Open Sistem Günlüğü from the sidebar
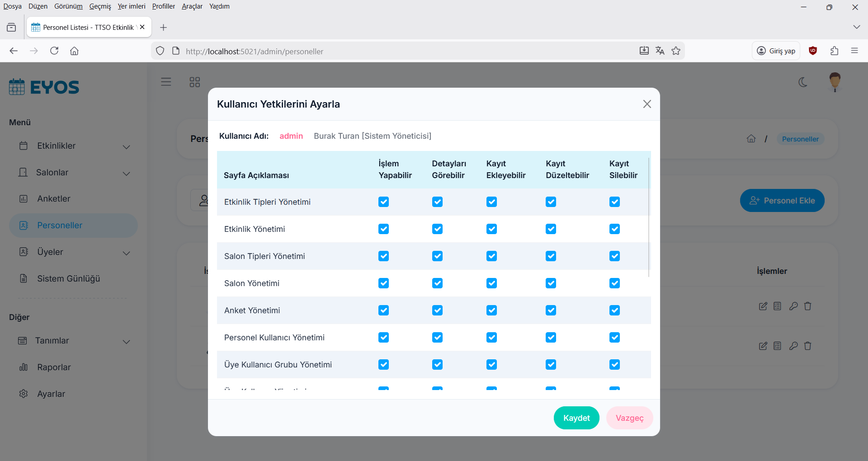This screenshot has height=461, width=868. [x=68, y=279]
